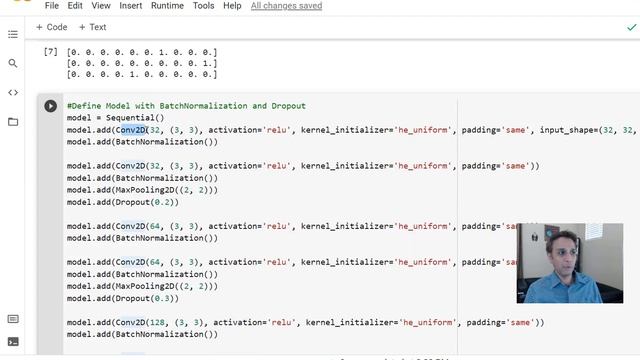Click the first output row ending in 1. 0. 0. 0.]
640x360 pixels.
(142, 52)
